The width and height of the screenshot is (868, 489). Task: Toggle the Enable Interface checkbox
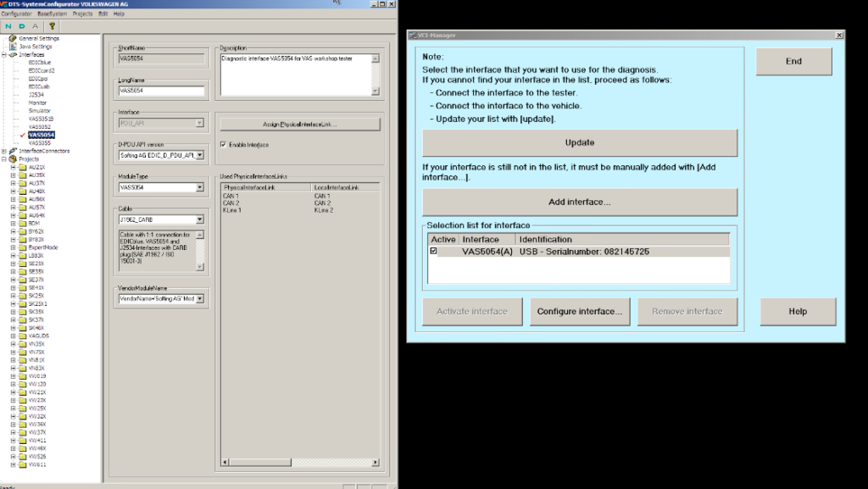coord(223,145)
